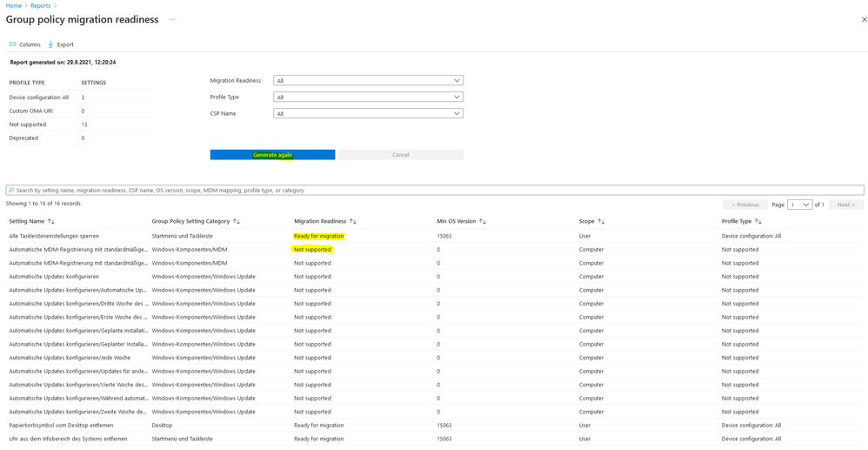Click highlighted 'Ready for migration' cell
The image size is (868, 450).
click(x=319, y=236)
